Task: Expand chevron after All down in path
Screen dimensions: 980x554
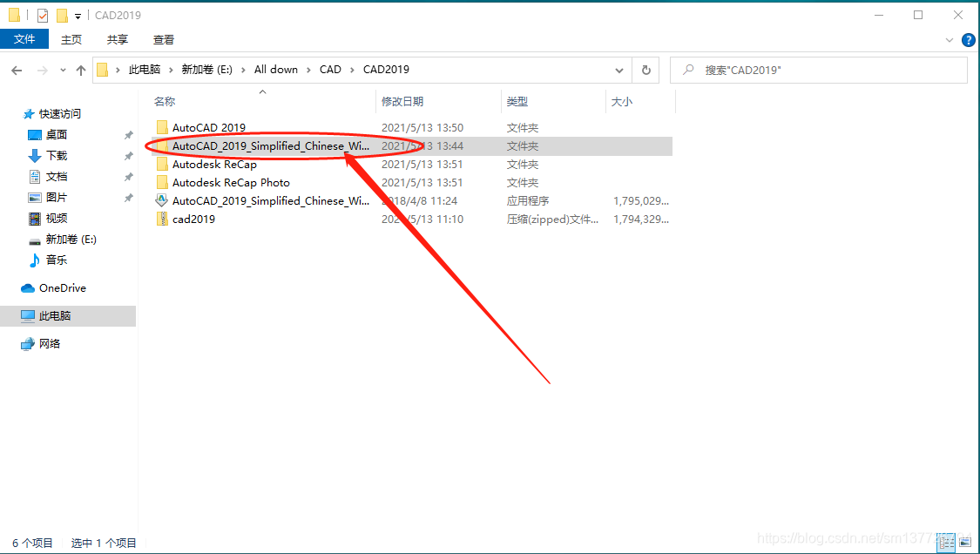Action: (x=308, y=70)
